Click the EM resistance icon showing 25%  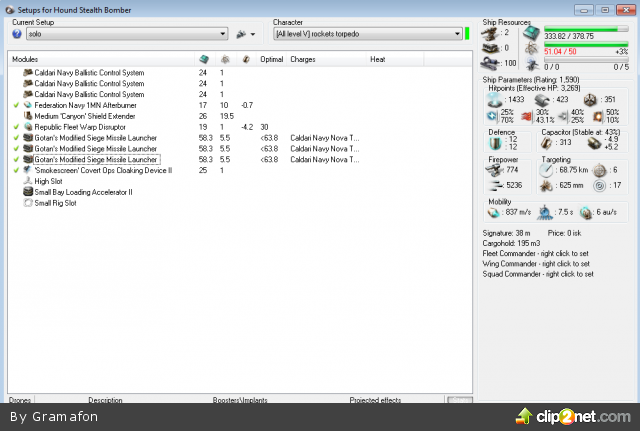492,116
